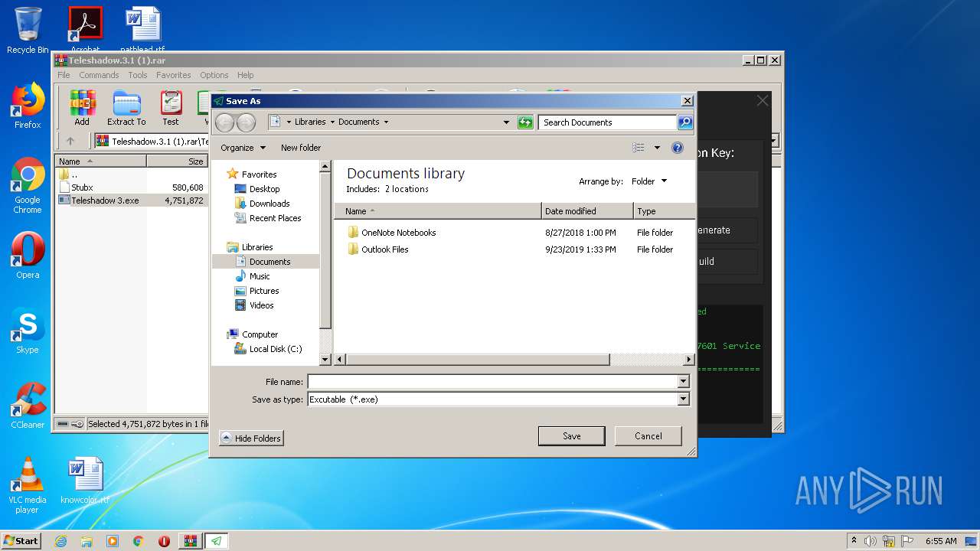Open WinRAR Favorites menu

[174, 75]
